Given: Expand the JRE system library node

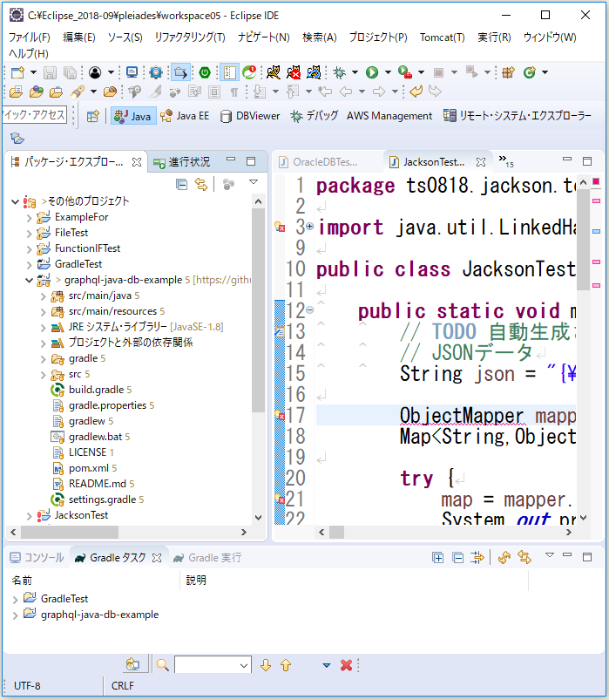Looking at the screenshot, I should pos(44,328).
